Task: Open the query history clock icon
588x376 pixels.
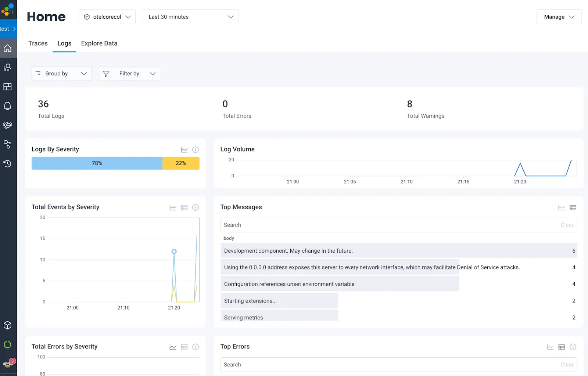Action: pyautogui.click(x=8, y=164)
